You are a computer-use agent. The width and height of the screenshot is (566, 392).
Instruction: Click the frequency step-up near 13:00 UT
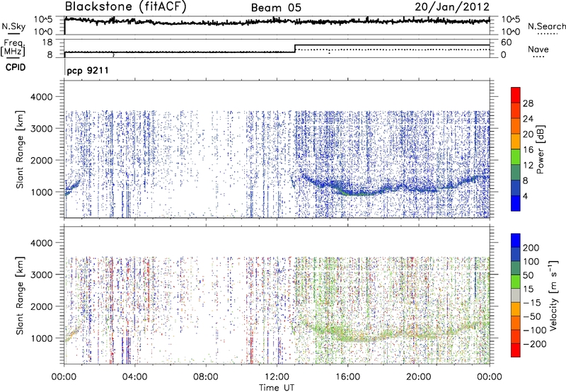295,48
